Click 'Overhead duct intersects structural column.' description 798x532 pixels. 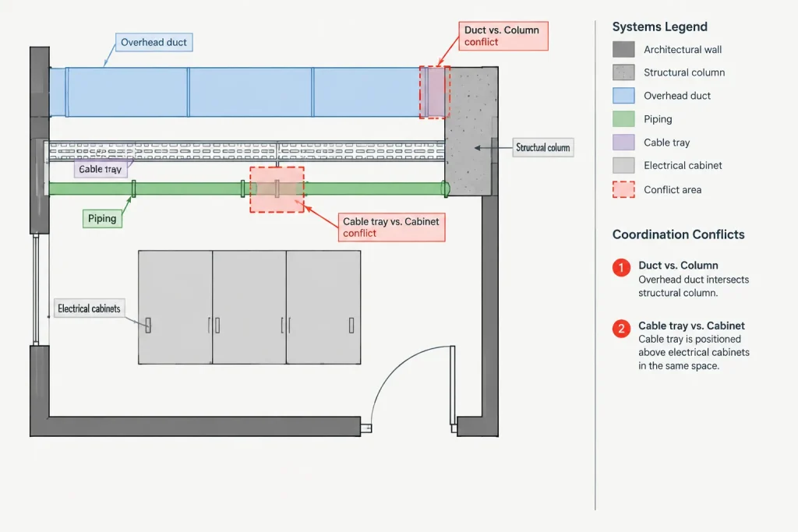coord(694,287)
